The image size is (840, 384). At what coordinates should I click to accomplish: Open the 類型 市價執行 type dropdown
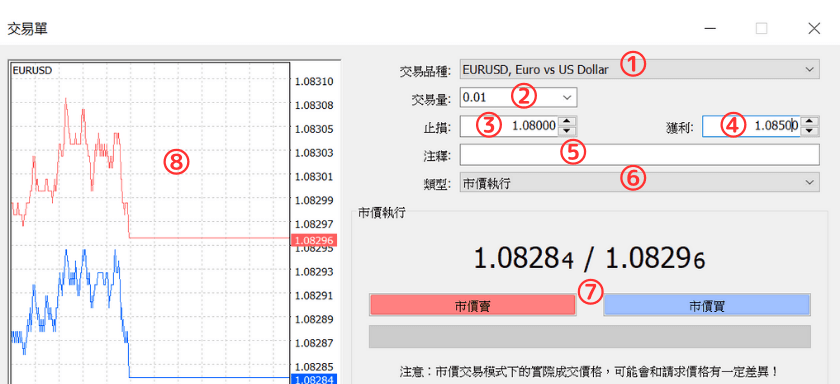[x=639, y=182]
